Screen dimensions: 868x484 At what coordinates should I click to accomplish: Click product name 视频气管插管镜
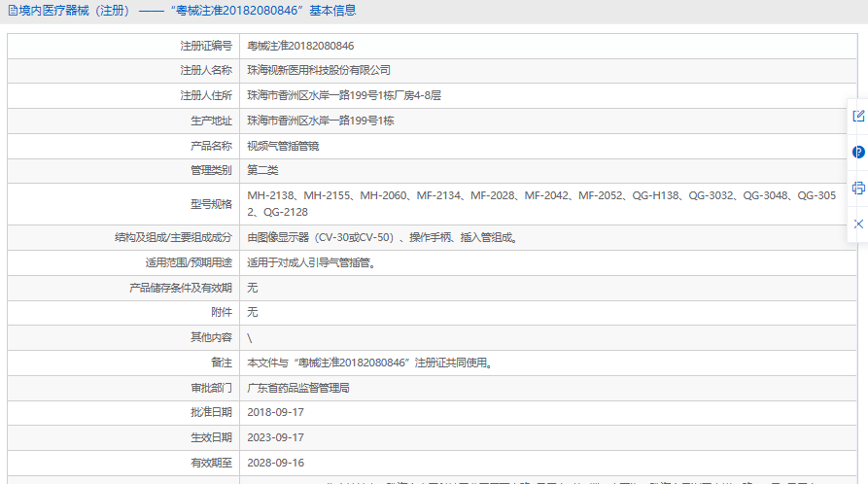[283, 146]
